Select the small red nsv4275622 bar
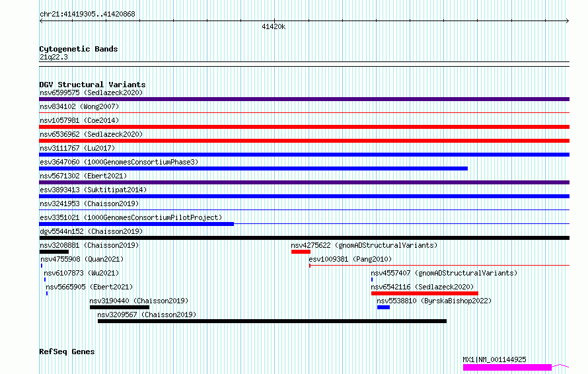 pyautogui.click(x=301, y=252)
